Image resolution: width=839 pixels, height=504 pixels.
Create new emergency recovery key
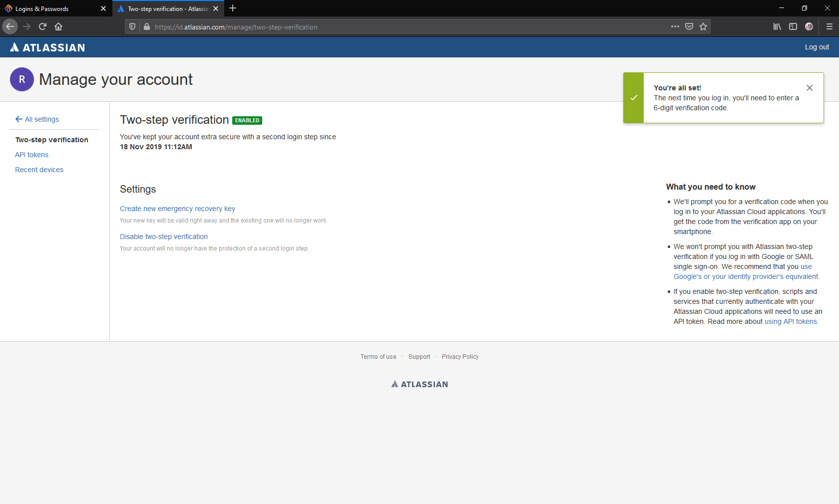177,209
